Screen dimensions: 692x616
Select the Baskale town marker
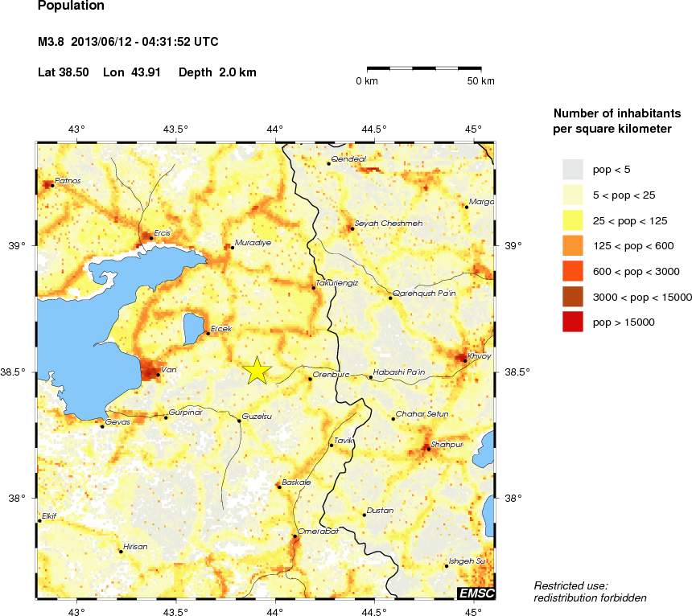[x=279, y=487]
